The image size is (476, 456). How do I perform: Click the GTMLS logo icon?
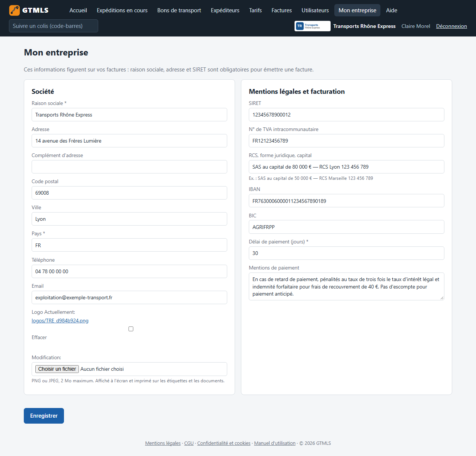click(x=15, y=10)
